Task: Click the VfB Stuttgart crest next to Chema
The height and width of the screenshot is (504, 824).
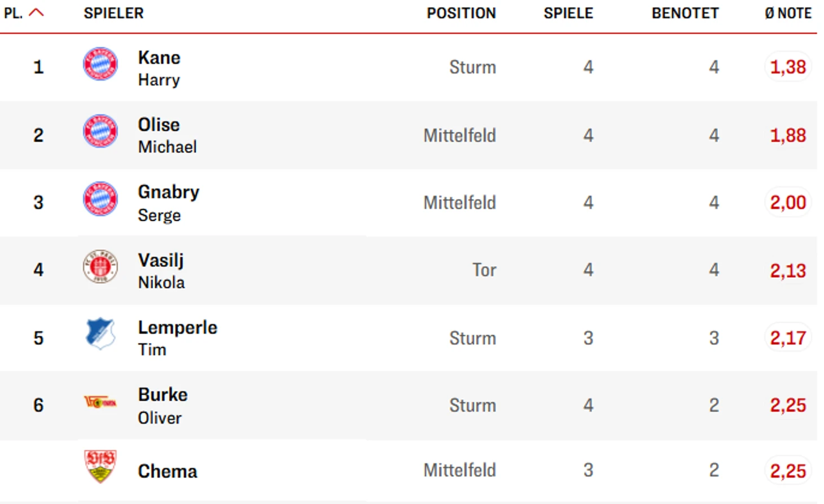Action: (x=100, y=466)
